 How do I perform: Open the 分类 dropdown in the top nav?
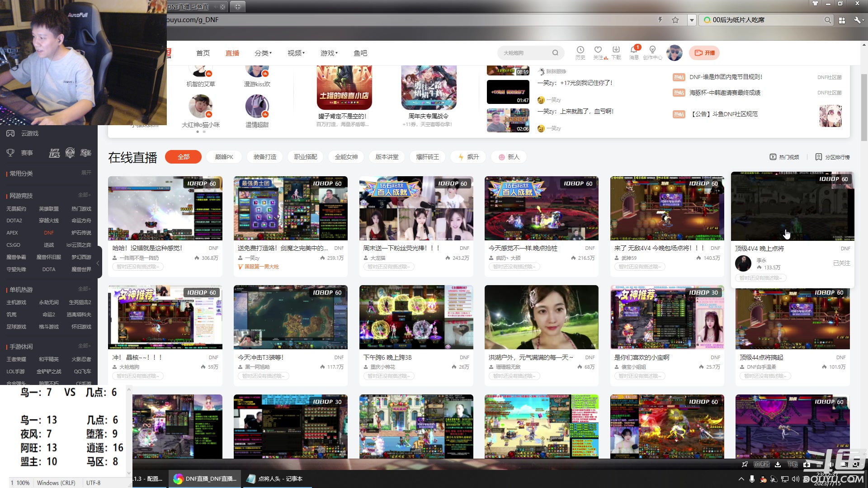[263, 53]
